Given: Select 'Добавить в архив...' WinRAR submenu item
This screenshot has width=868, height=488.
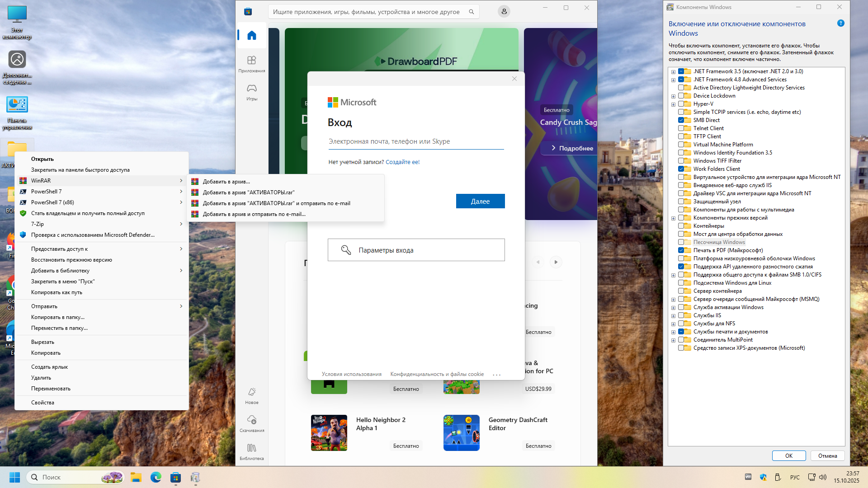Looking at the screenshot, I should [226, 182].
